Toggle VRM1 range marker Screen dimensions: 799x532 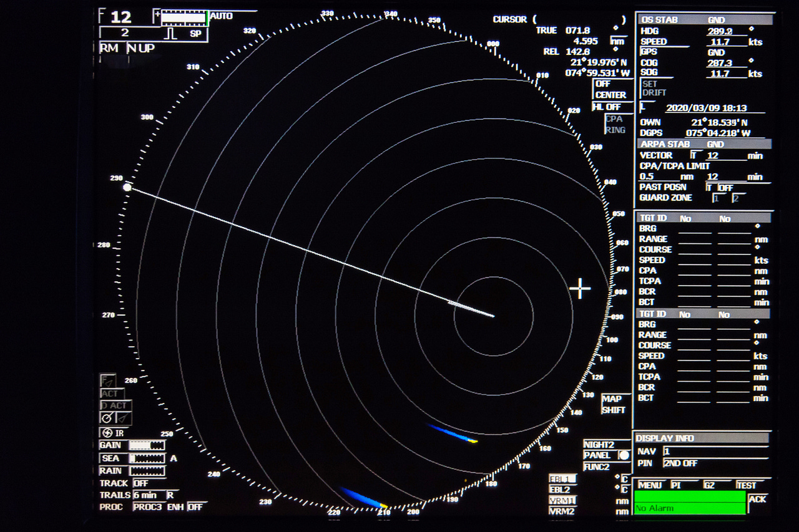click(562, 500)
